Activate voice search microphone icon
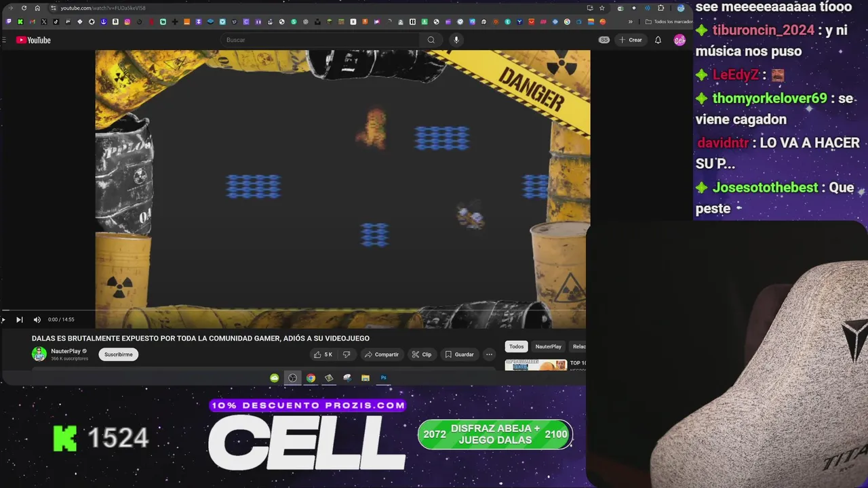 (x=456, y=40)
